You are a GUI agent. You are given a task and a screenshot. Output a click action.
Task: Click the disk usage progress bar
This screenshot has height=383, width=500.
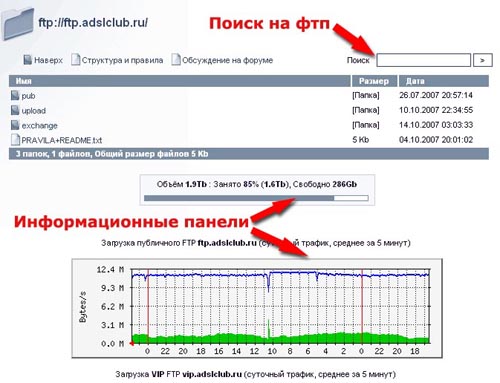pos(256,198)
